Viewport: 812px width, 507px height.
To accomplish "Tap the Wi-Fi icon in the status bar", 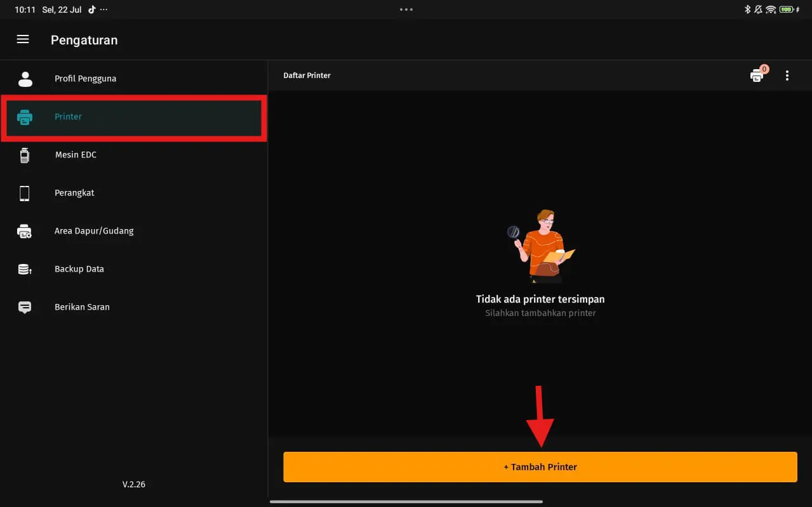I will 771,10.
